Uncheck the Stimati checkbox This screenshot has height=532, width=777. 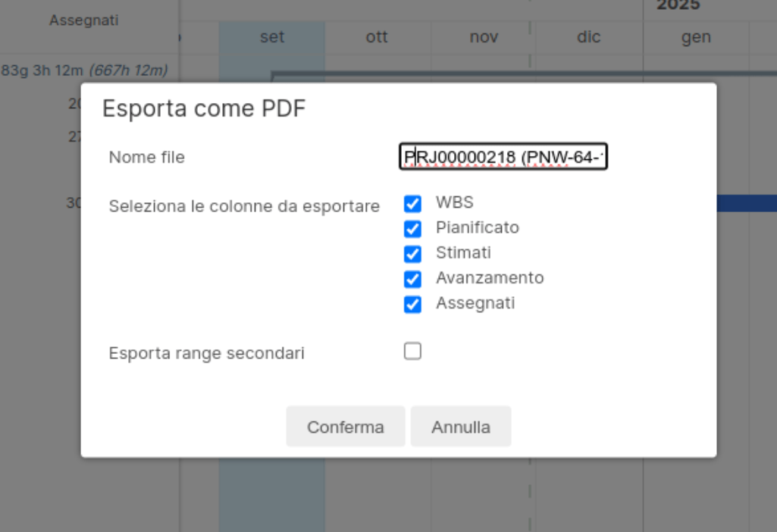pos(412,254)
